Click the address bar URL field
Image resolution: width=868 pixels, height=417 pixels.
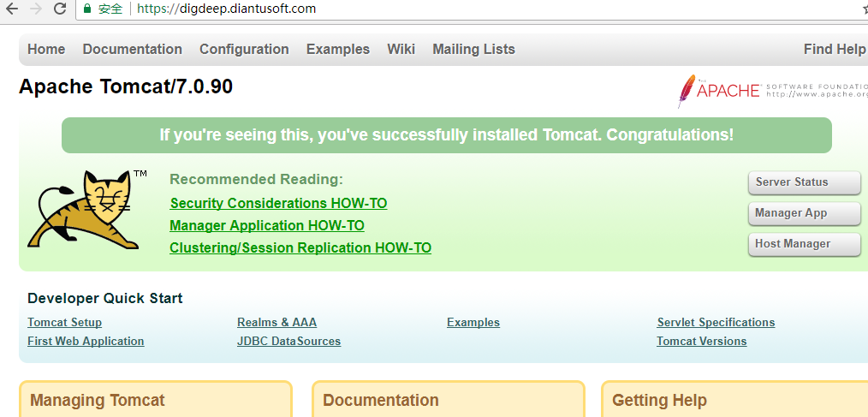428,9
